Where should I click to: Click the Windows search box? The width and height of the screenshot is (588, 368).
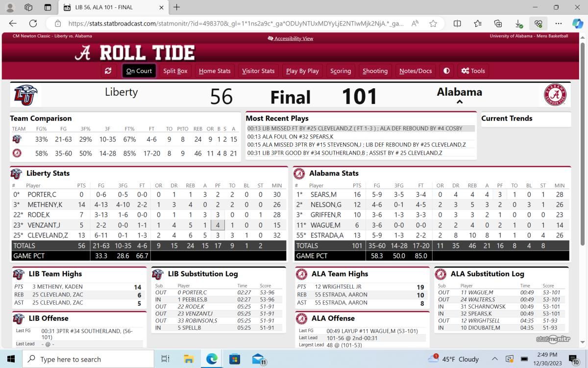pyautogui.click(x=88, y=359)
